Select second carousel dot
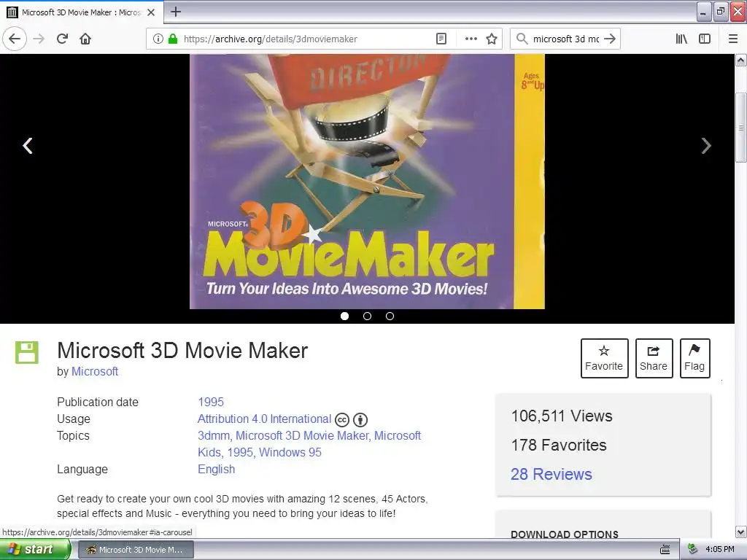Image resolution: width=747 pixels, height=560 pixels. (x=368, y=316)
